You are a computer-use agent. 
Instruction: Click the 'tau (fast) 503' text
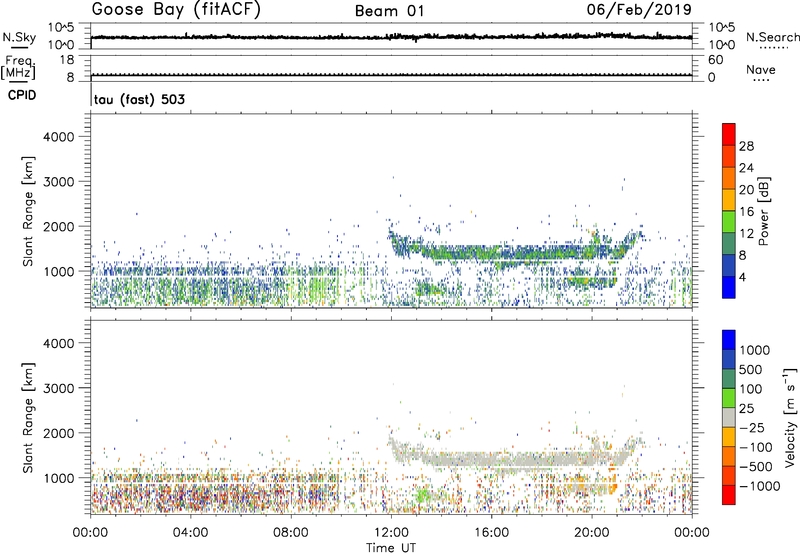click(139, 99)
